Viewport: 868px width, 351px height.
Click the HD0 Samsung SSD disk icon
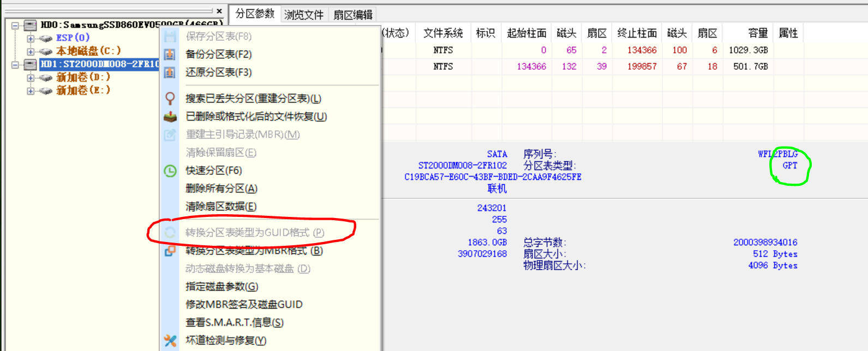(31, 25)
